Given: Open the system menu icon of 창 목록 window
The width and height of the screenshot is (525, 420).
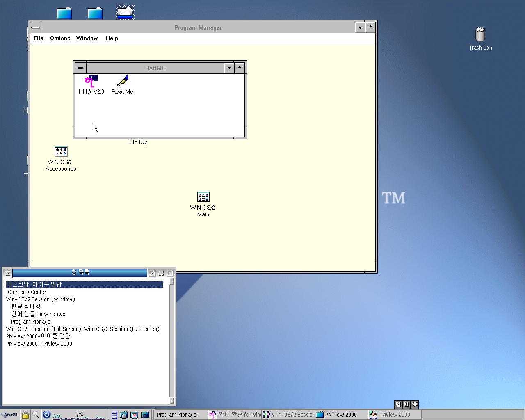Looking at the screenshot, I should pyautogui.click(x=8, y=273).
